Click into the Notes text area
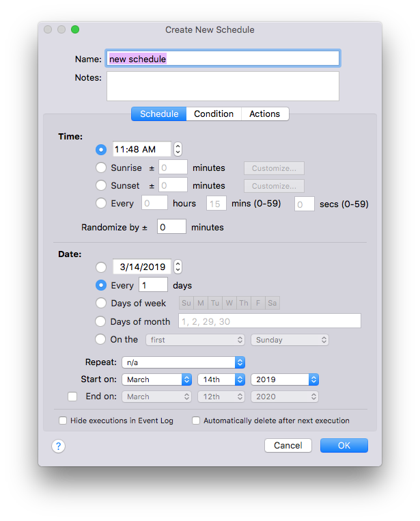Viewport: 420px width, 521px height. click(223, 86)
